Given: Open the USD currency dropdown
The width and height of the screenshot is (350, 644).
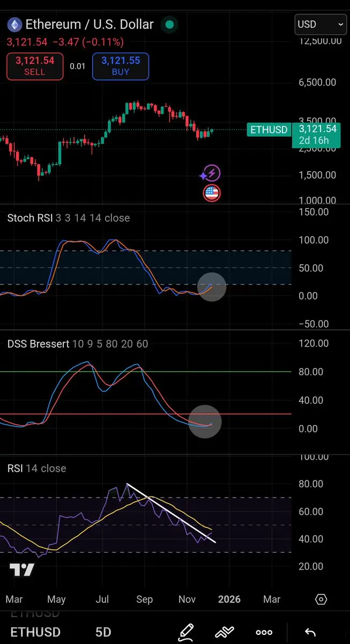Looking at the screenshot, I should pos(321,24).
